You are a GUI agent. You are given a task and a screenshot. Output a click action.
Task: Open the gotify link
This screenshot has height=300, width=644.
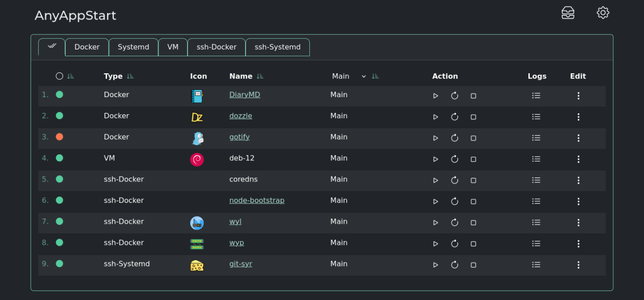click(x=239, y=137)
